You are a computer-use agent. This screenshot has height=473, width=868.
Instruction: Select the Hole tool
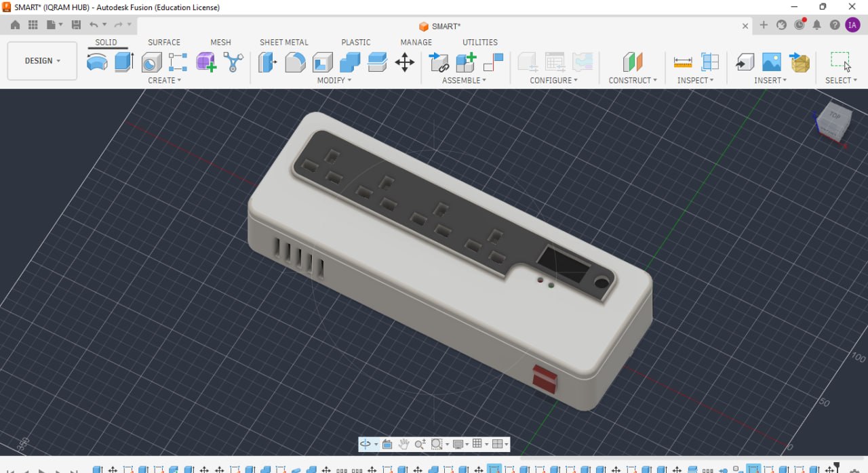[151, 62]
